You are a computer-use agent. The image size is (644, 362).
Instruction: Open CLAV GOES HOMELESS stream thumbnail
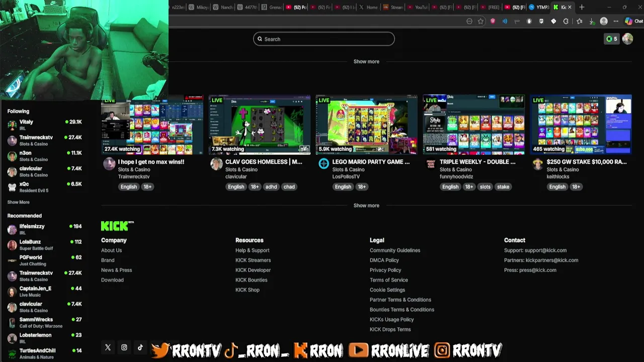260,124
